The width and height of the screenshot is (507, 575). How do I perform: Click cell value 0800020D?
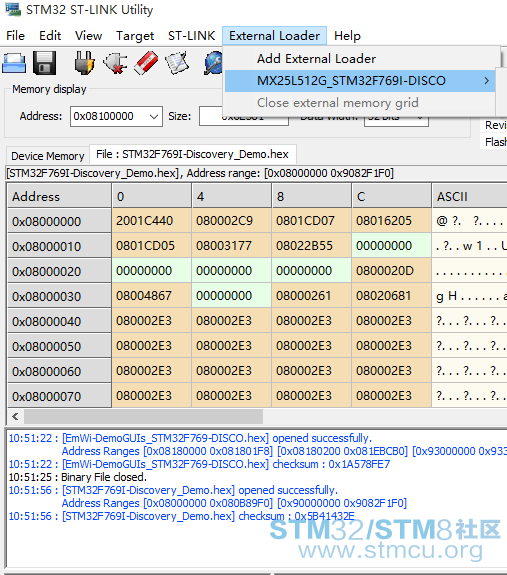click(x=391, y=271)
